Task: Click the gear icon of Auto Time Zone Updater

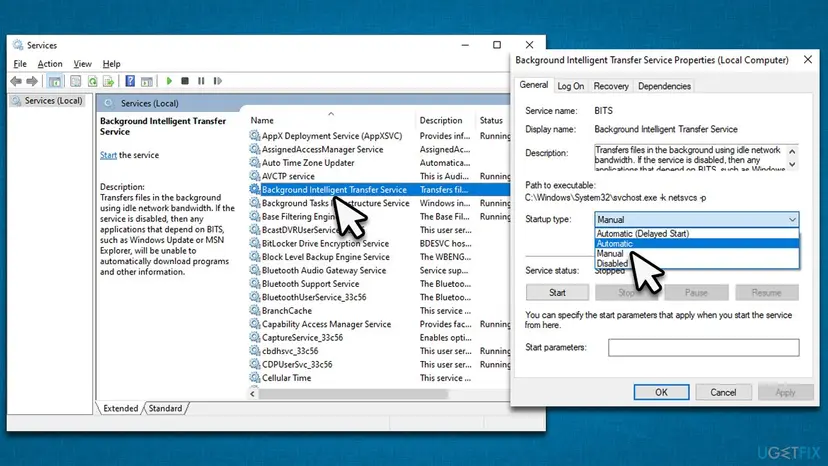Action: [255, 163]
